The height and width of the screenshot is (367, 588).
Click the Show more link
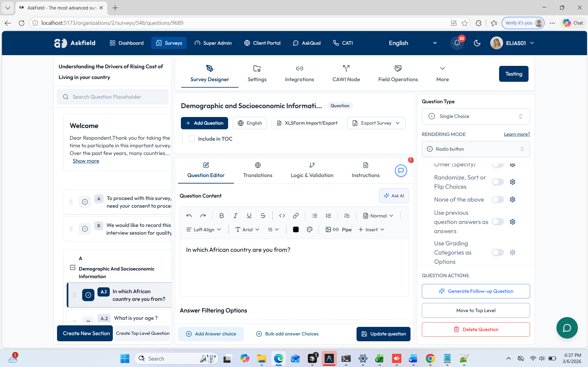click(86, 161)
